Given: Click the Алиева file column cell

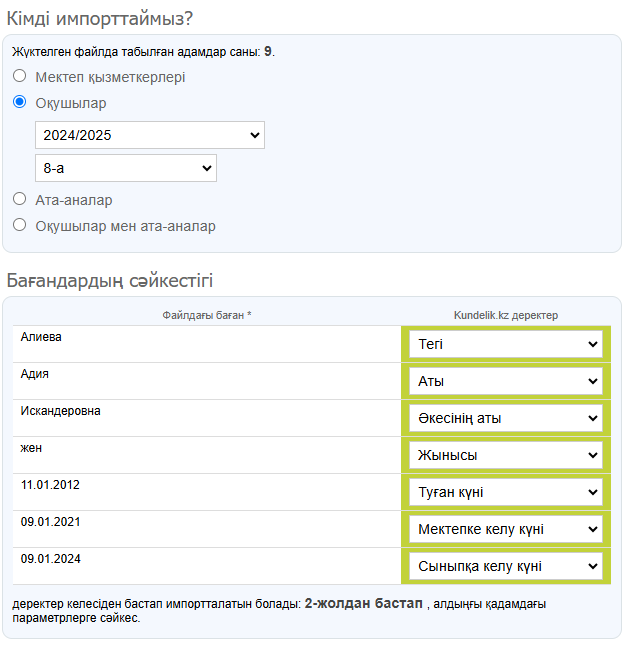Looking at the screenshot, I should [x=207, y=344].
